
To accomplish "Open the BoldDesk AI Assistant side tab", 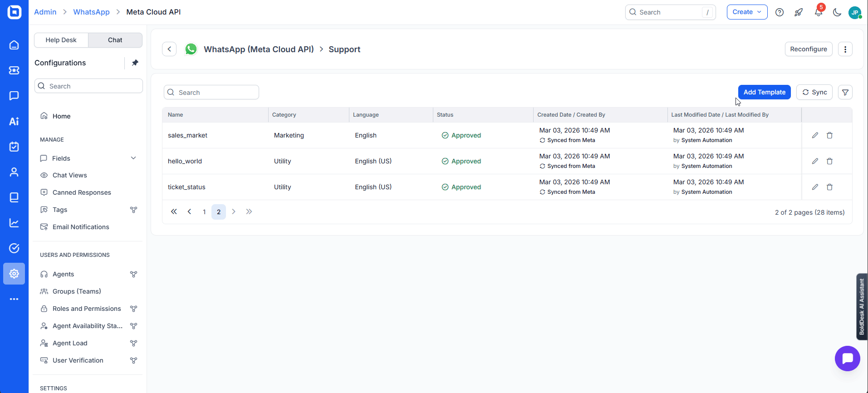I will 862,307.
